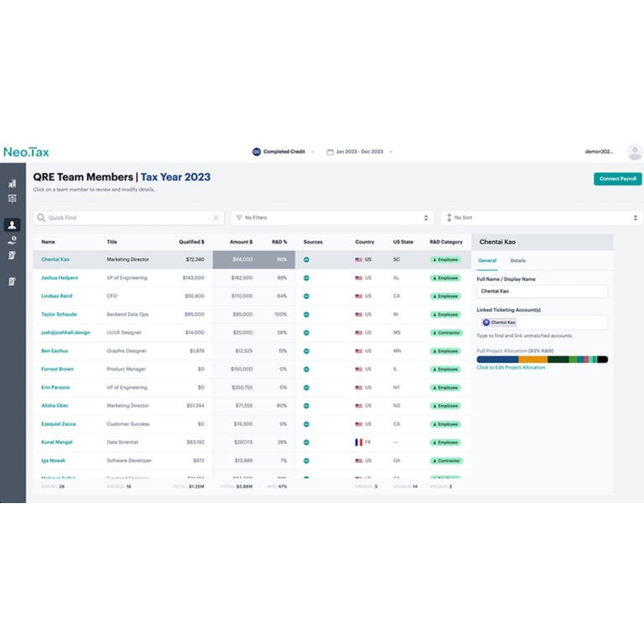The height and width of the screenshot is (644, 644).
Task: Click the Neo.Tax logo
Action: click(x=26, y=152)
